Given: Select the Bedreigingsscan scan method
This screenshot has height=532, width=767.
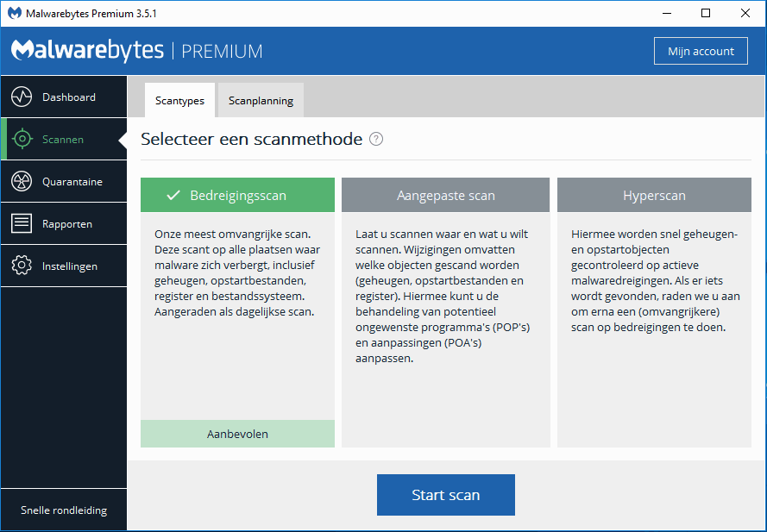Looking at the screenshot, I should click(x=237, y=196).
